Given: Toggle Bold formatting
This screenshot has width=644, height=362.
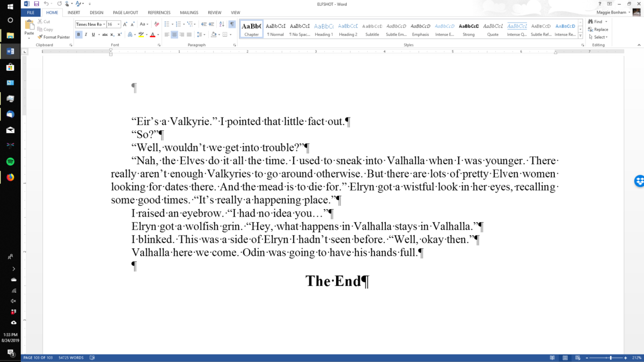Looking at the screenshot, I should [79, 35].
